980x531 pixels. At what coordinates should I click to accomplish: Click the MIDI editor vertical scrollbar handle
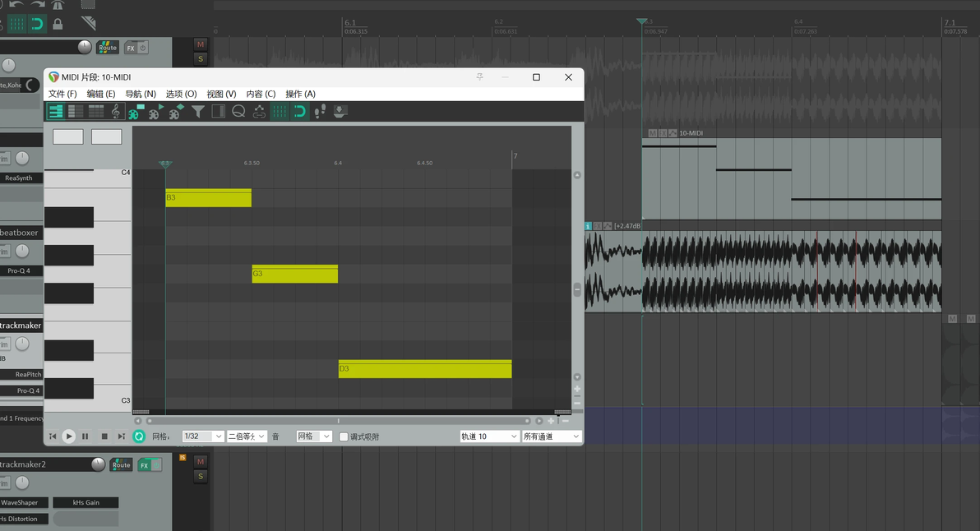coord(577,290)
